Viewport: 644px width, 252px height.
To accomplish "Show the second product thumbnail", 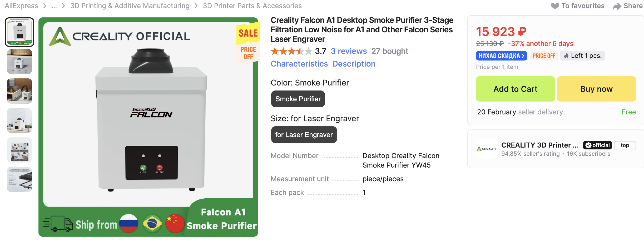I will (19, 62).
